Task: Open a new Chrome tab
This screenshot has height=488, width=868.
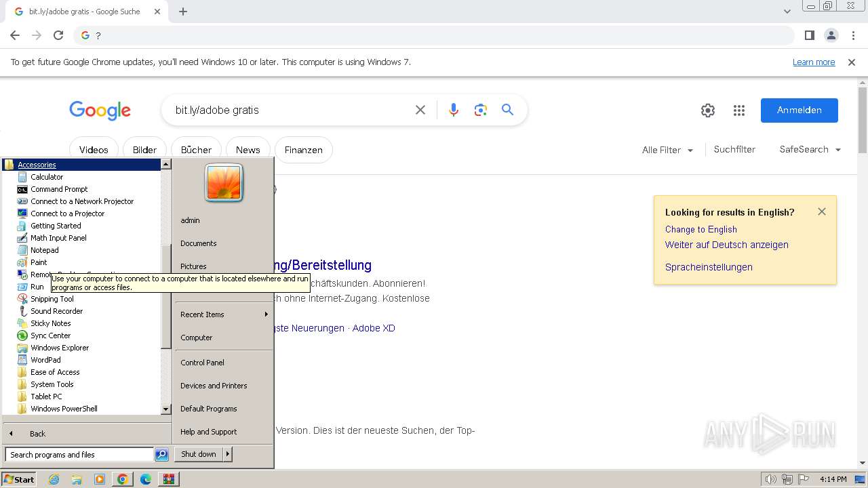Action: 183,12
